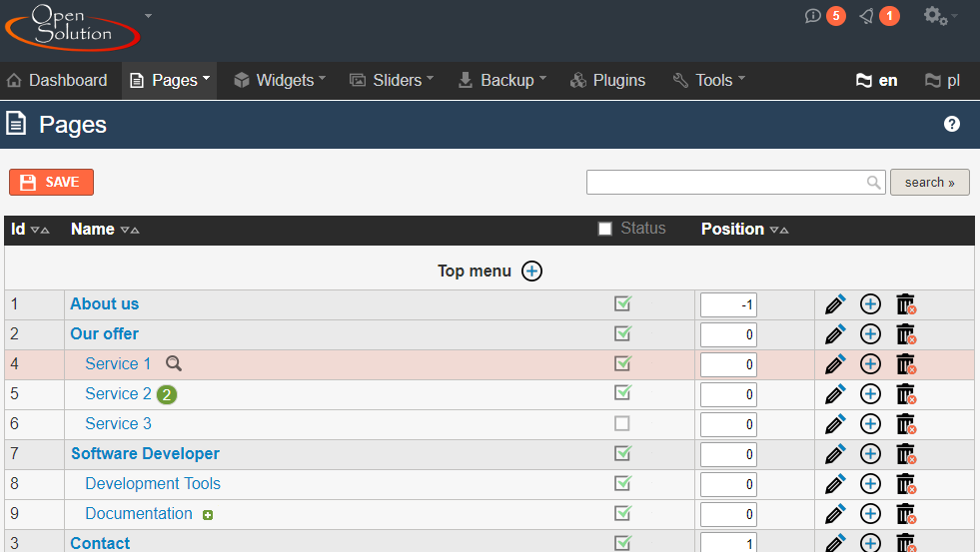
Task: Toggle the Status select-all checkbox in header
Action: pyautogui.click(x=604, y=230)
